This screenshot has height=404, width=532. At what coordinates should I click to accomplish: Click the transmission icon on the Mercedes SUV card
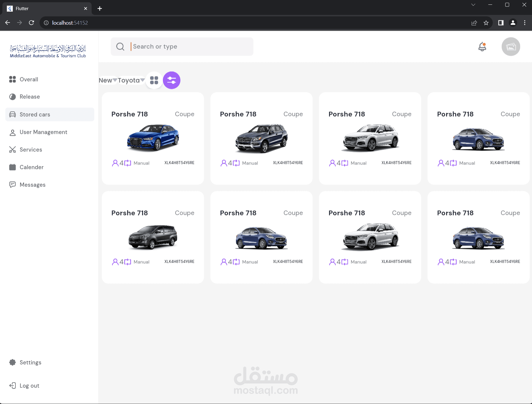point(236,163)
